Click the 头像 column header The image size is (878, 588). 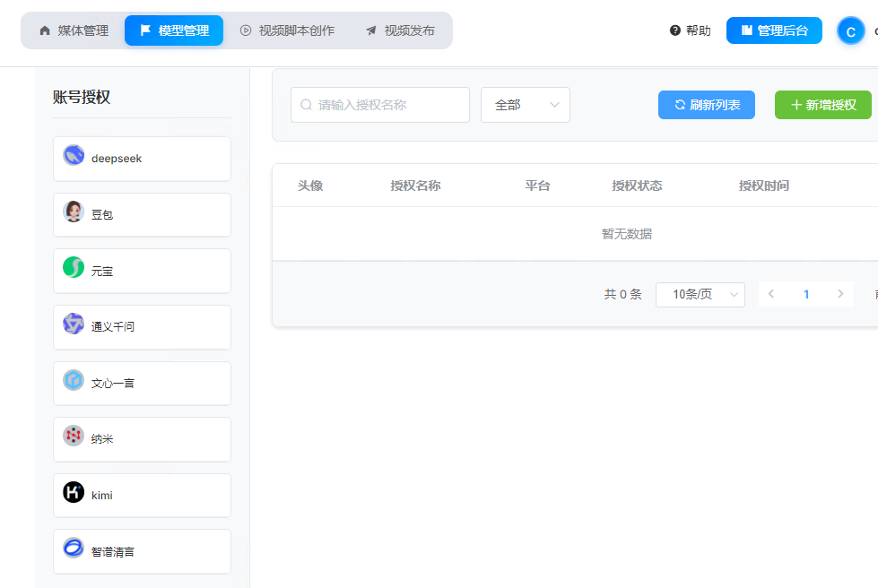(x=310, y=186)
